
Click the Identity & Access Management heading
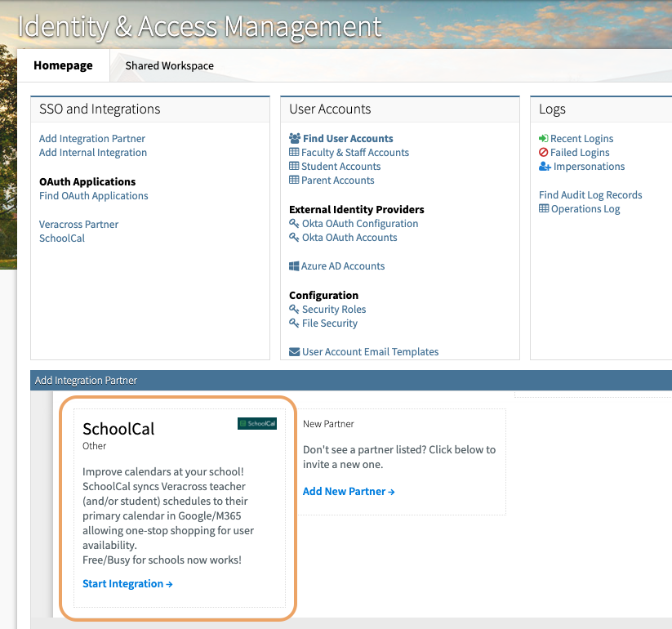coord(199,27)
